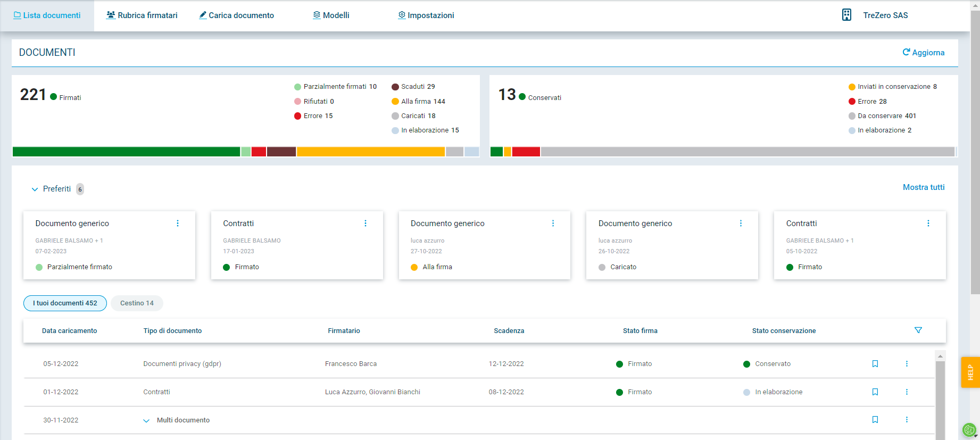Click the Firmatario column header
The height and width of the screenshot is (440, 980).
[x=344, y=331]
